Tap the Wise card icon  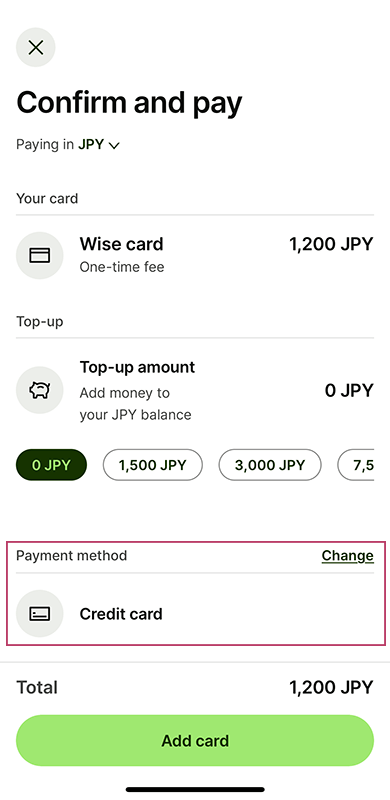[40, 255]
